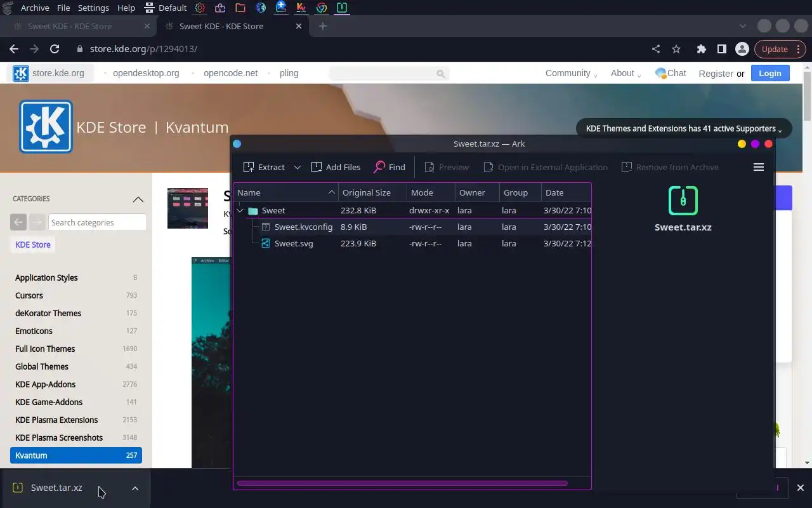Expand the 41 active Supporters banner

point(683,128)
